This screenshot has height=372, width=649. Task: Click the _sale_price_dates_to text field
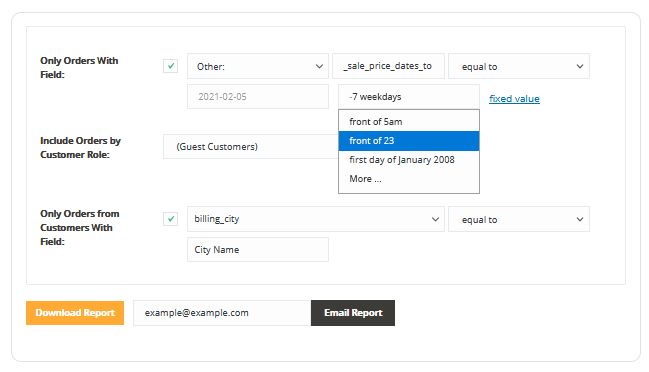(x=388, y=66)
